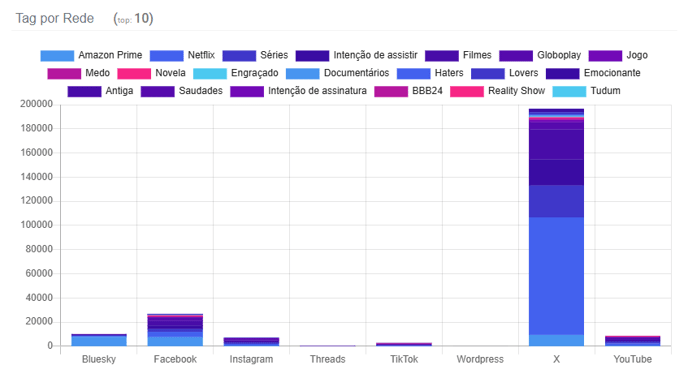Hide the Séries dataset in legend
688x378 pixels.
click(x=239, y=56)
